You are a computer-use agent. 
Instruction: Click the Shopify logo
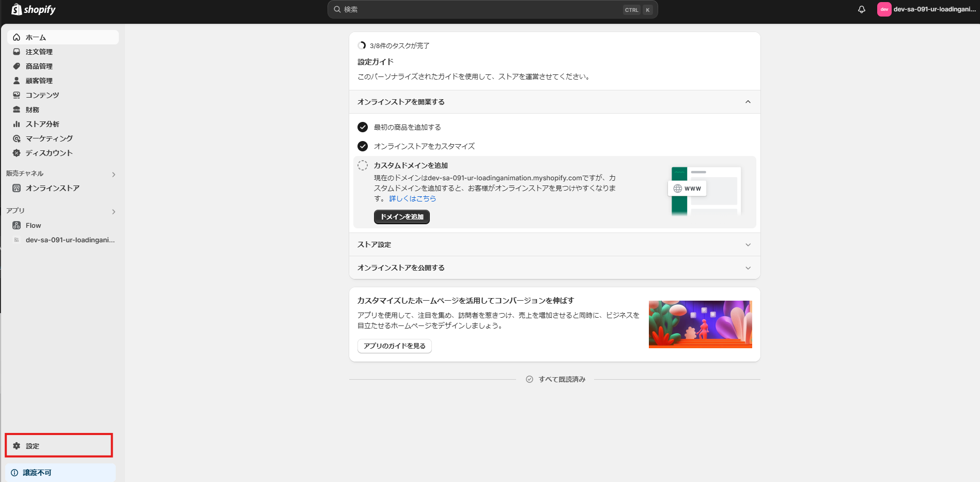[33, 9]
